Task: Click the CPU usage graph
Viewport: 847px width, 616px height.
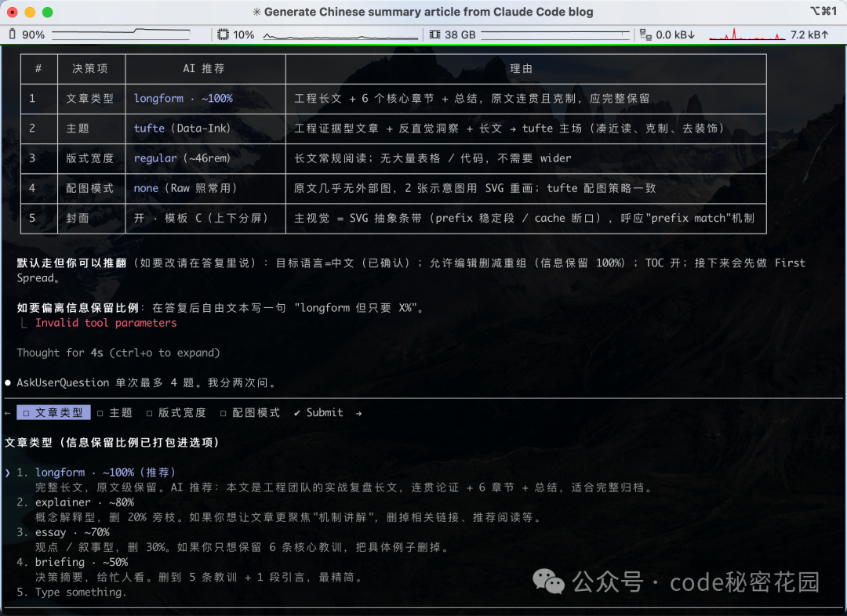Action: tap(340, 35)
